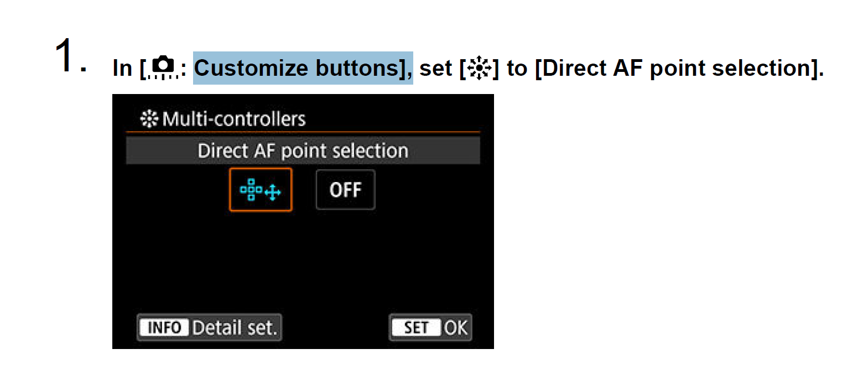
Task: Choose the OFF option
Action: pos(345,190)
